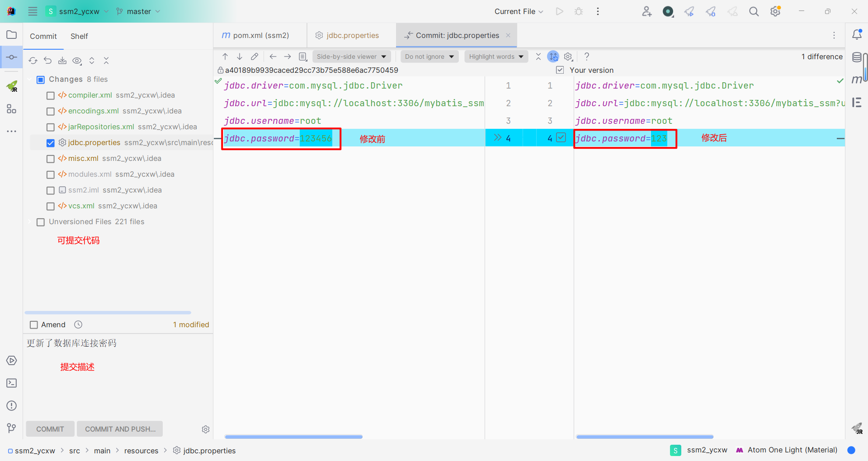This screenshot has width=868, height=461.
Task: Open the Highlight words dropdown
Action: 495,56
